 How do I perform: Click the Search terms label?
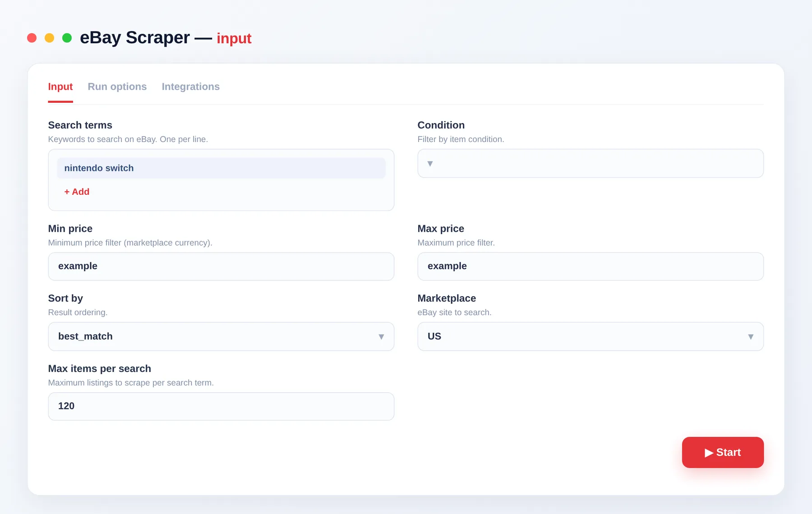[80, 125]
